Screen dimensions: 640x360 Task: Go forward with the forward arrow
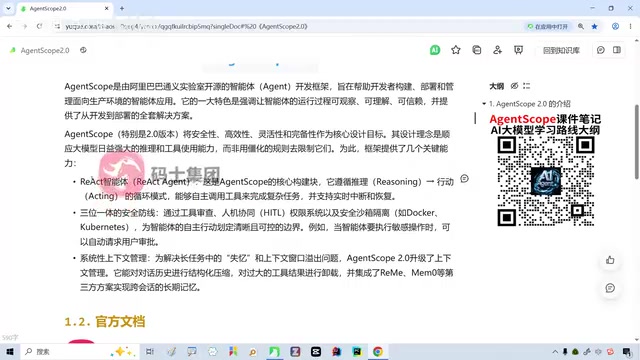[24, 27]
